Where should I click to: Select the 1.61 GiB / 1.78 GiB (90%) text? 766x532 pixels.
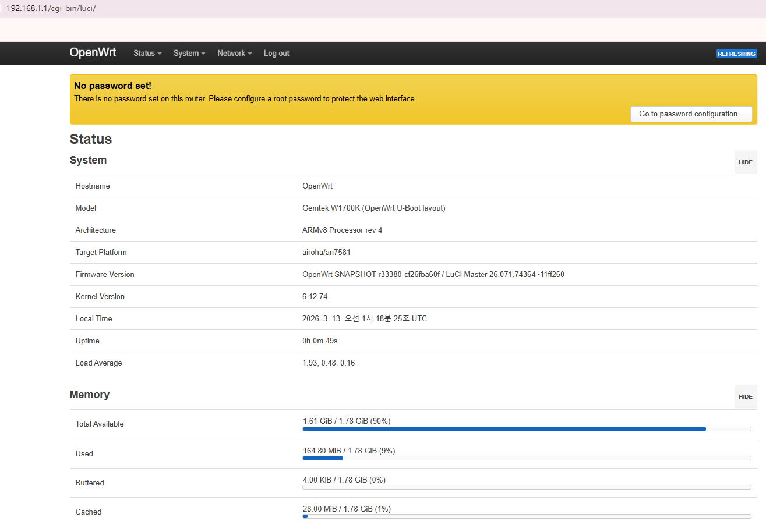[x=347, y=421]
